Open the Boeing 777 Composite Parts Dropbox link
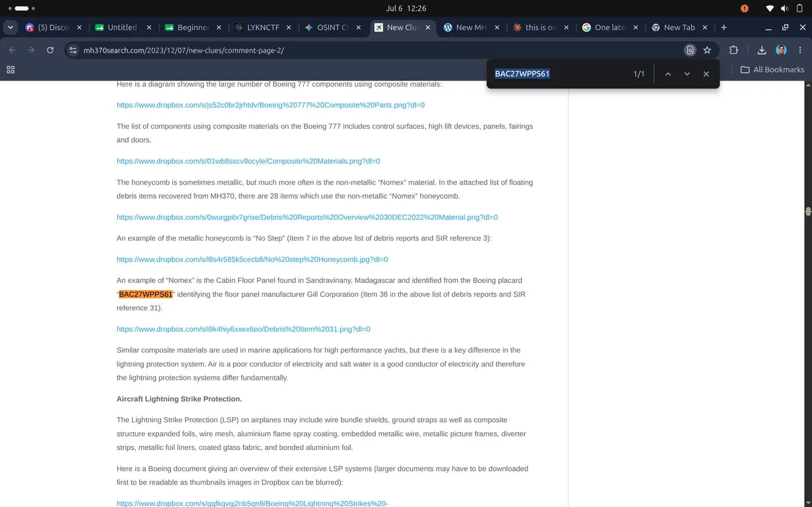 (x=270, y=105)
